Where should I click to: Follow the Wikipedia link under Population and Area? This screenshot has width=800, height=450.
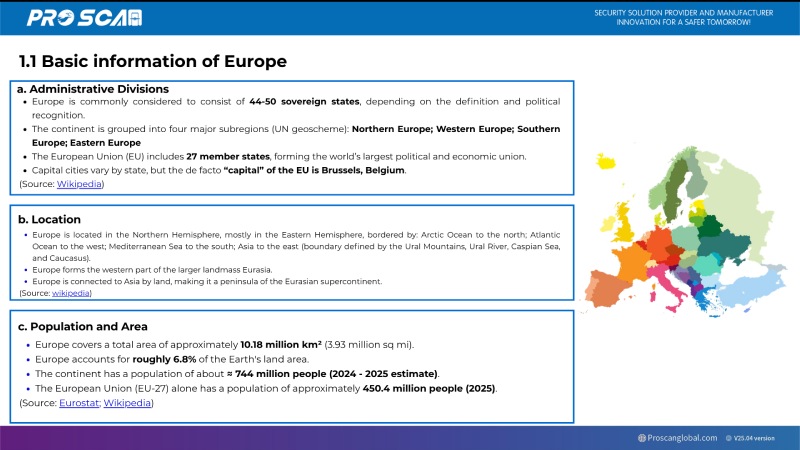tap(127, 403)
